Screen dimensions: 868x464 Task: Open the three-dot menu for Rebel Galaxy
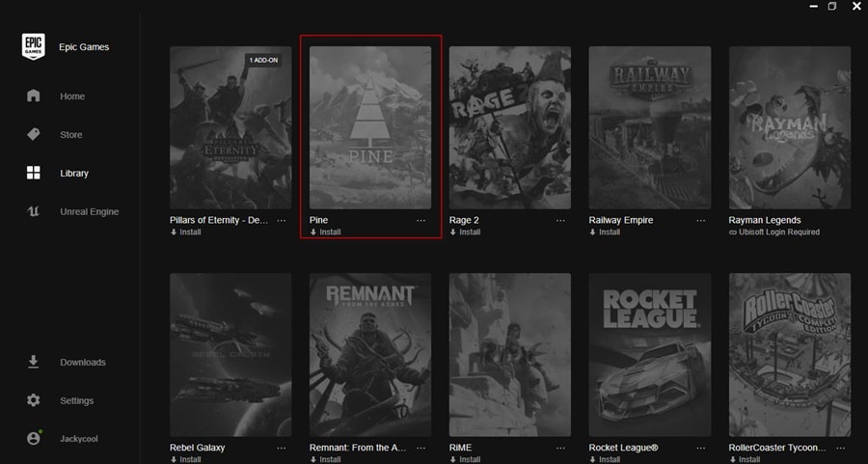(x=282, y=448)
